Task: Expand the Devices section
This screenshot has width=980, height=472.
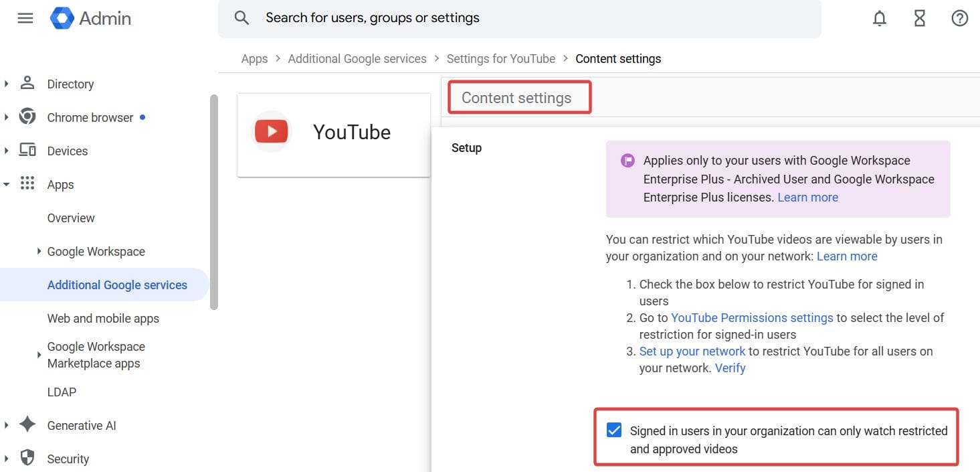Action: (x=6, y=151)
